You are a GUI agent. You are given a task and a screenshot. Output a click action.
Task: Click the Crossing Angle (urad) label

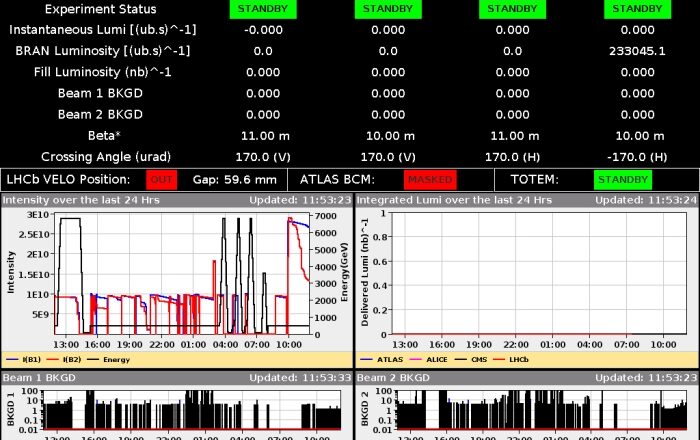click(x=106, y=157)
